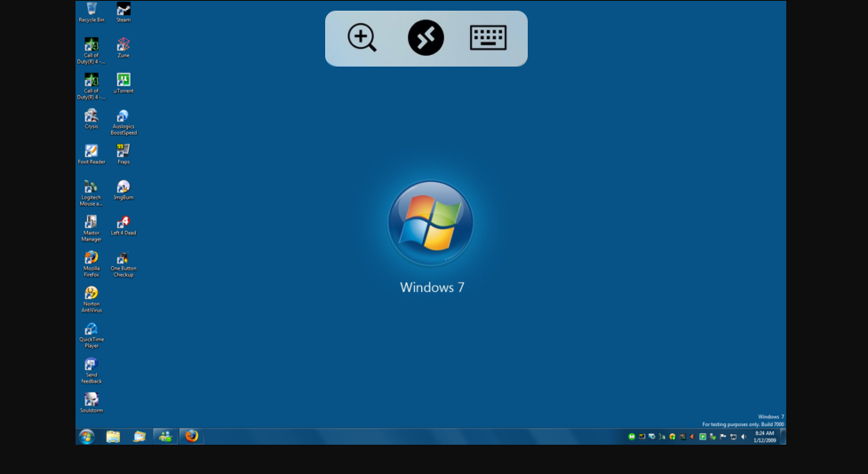
Task: Show the on-screen keyboard
Action: click(x=488, y=38)
